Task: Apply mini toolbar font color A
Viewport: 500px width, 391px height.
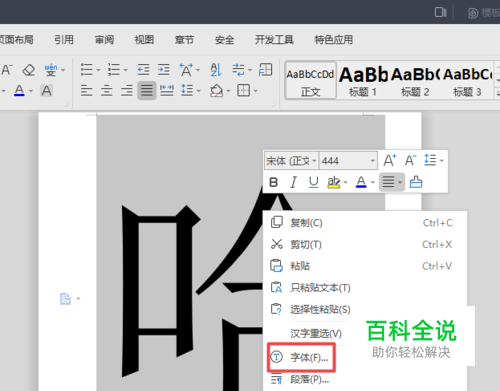Action: click(x=361, y=182)
